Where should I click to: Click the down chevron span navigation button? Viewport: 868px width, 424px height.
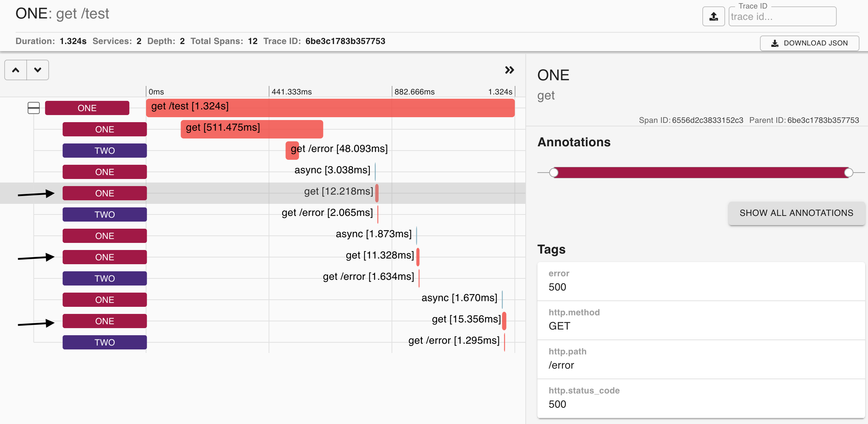38,70
